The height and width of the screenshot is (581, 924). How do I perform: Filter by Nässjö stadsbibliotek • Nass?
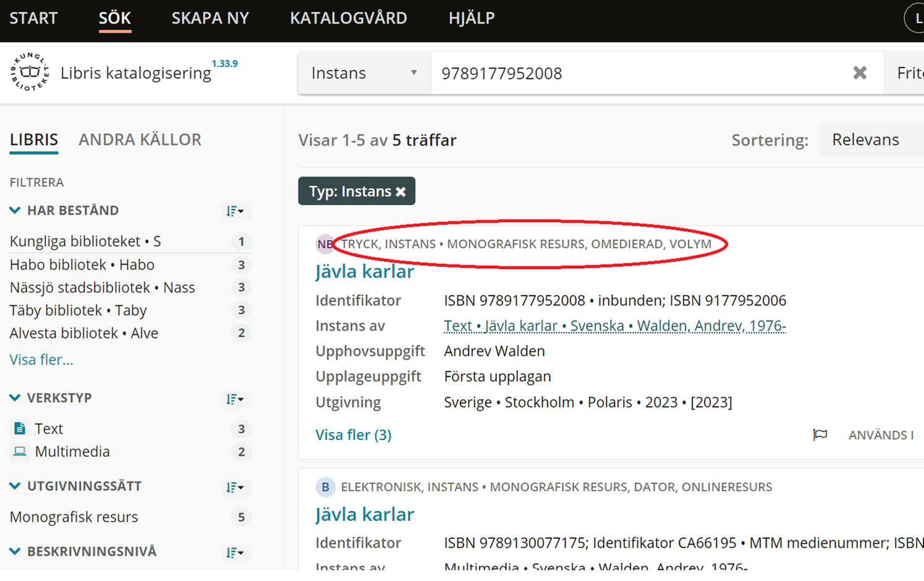(130, 287)
